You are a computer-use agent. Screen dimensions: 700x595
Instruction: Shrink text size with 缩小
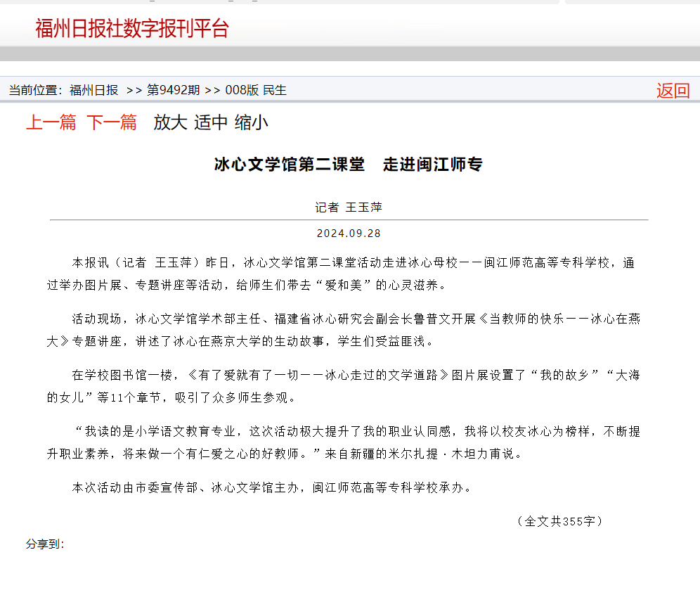(x=252, y=122)
